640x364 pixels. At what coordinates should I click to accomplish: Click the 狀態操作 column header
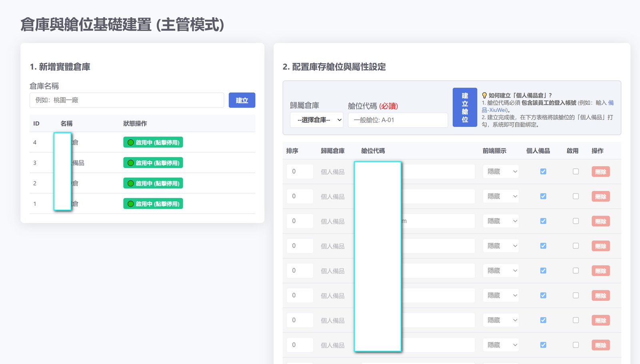point(135,124)
